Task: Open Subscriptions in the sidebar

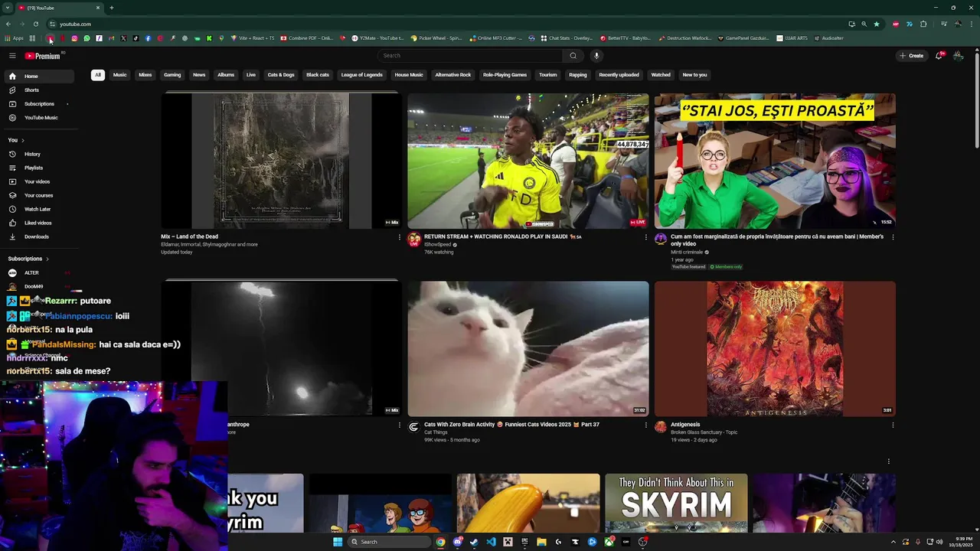Action: [38, 104]
